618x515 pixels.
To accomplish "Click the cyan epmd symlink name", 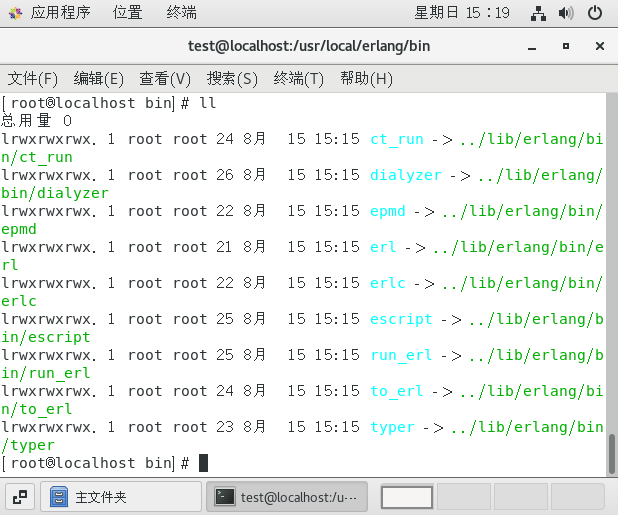I will (388, 212).
